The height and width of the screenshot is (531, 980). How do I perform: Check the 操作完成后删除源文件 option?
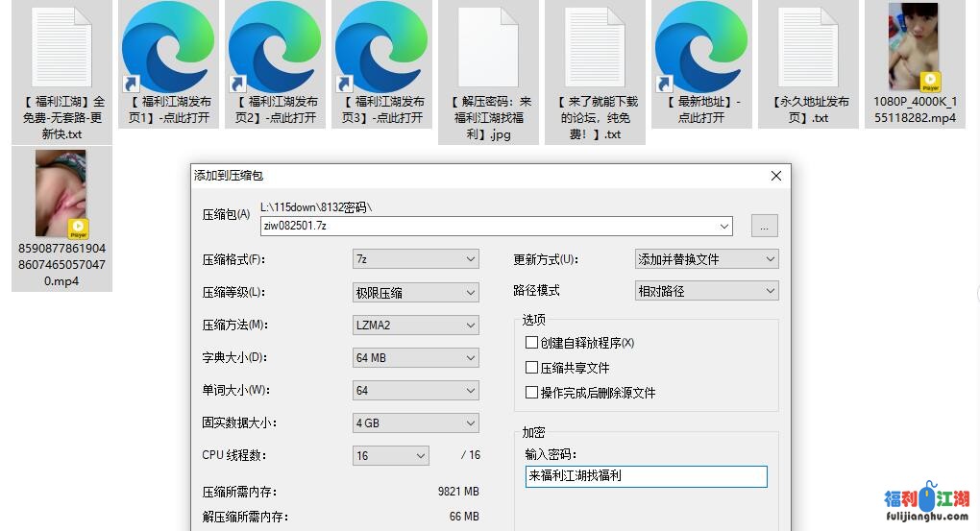(531, 393)
